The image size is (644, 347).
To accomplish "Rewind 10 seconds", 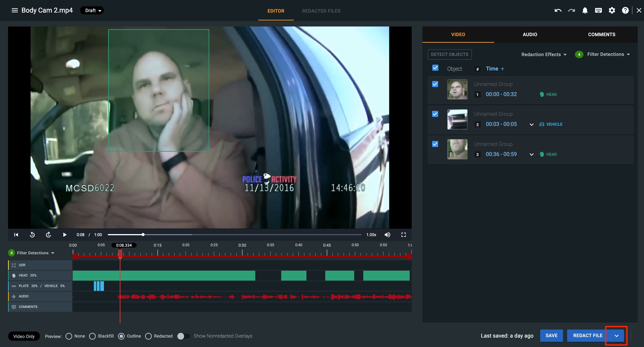I will point(32,235).
